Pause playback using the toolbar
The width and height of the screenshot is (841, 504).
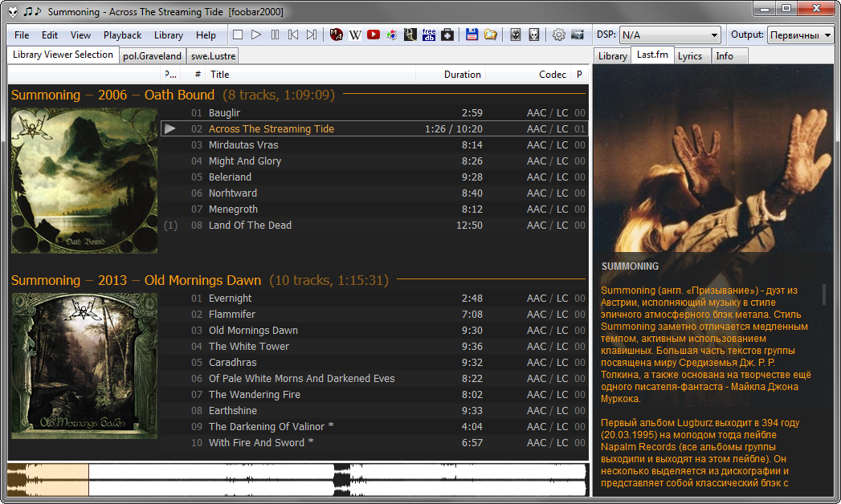click(275, 35)
